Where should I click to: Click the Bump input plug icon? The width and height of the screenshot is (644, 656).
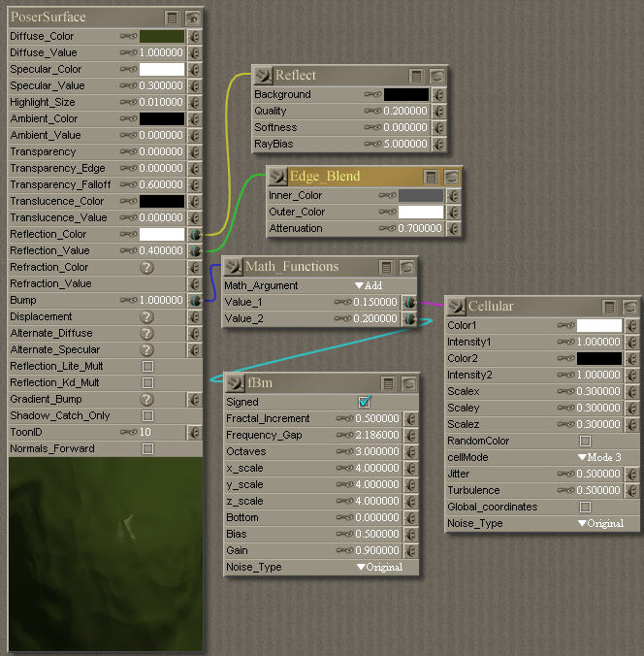coord(194,301)
